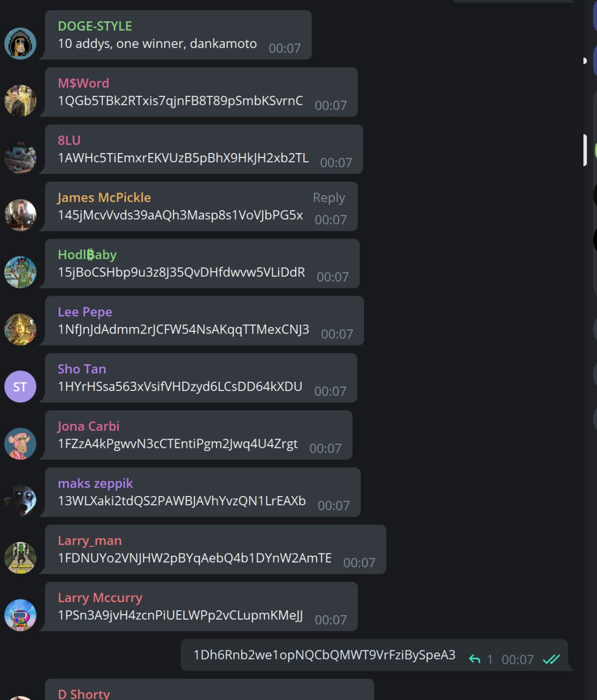Open the Larry_man username link
The image size is (597, 700).
(x=90, y=541)
